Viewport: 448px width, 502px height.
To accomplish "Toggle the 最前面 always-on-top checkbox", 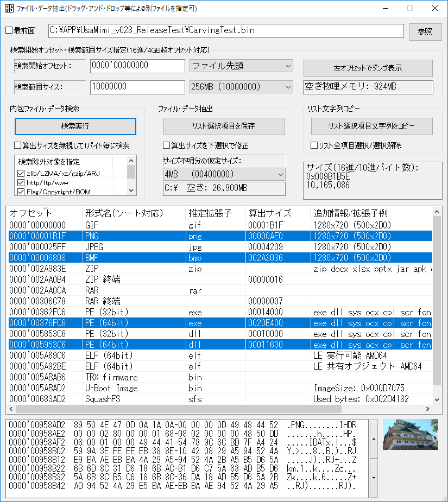I will pyautogui.click(x=9, y=30).
